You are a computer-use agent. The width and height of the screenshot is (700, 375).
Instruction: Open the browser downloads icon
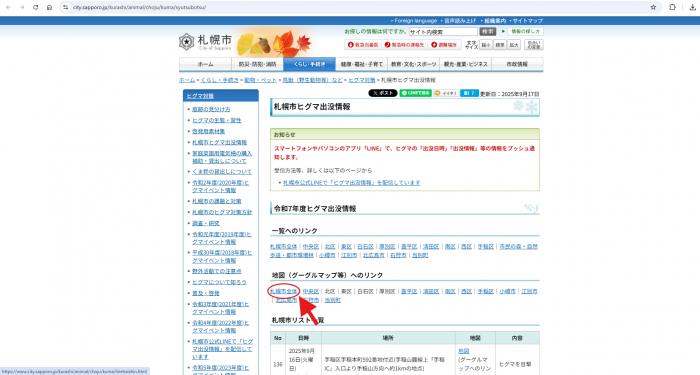(x=693, y=7)
